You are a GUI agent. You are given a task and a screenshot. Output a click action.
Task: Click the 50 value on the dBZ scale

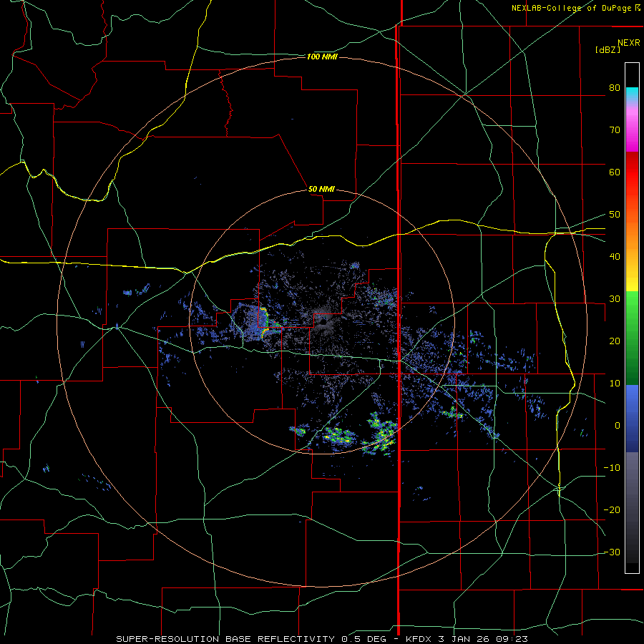615,215
